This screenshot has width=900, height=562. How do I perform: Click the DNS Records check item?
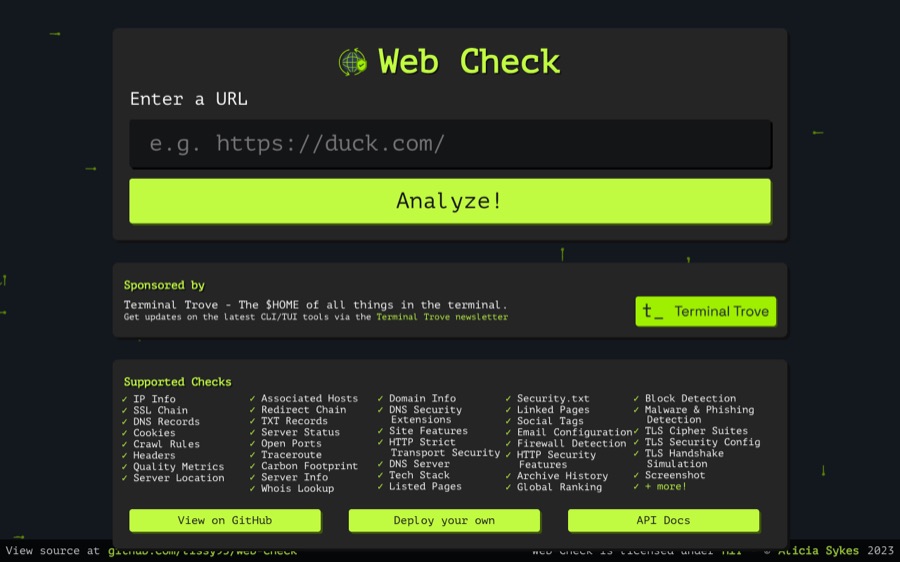point(166,421)
